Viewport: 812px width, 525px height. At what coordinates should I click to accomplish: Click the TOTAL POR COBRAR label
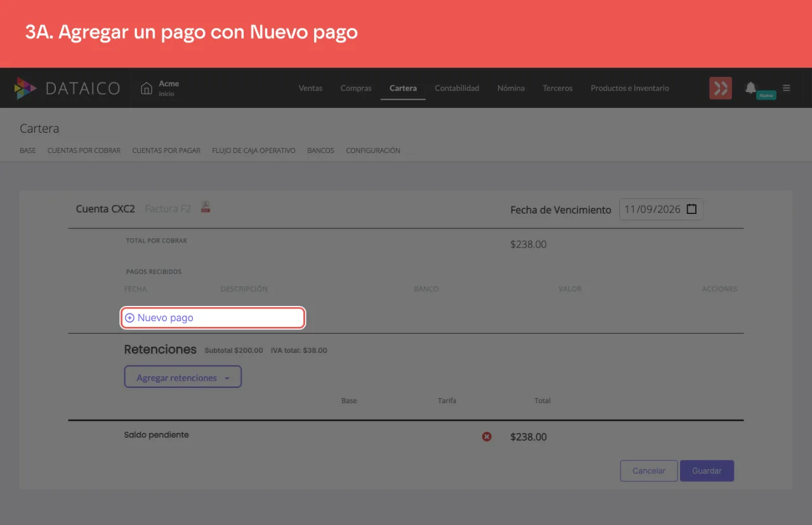[156, 241]
